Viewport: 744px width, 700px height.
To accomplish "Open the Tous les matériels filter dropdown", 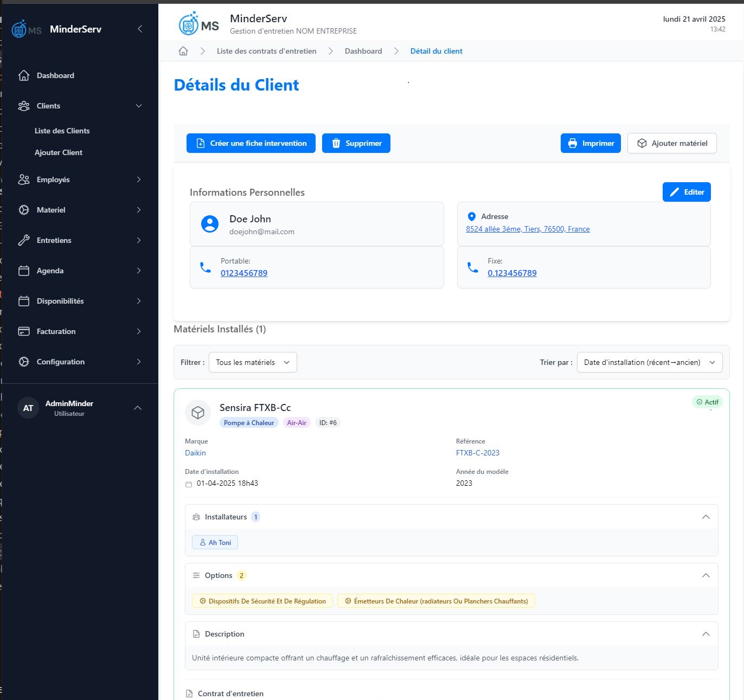I will point(252,362).
